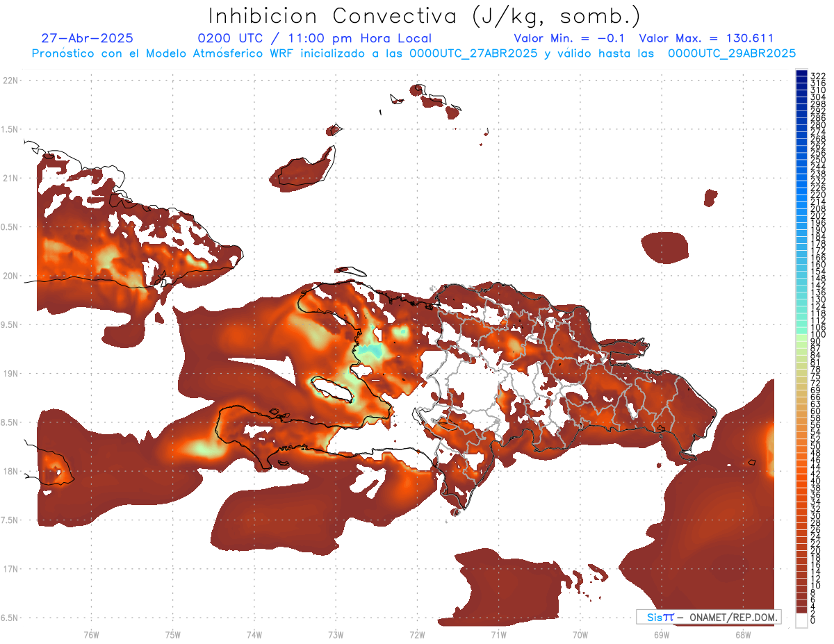Click the "202" color scale label
This screenshot has height=644, width=834.
(x=818, y=215)
